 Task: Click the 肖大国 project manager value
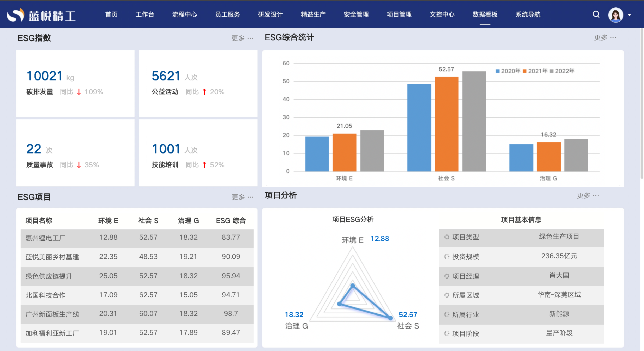tap(559, 276)
